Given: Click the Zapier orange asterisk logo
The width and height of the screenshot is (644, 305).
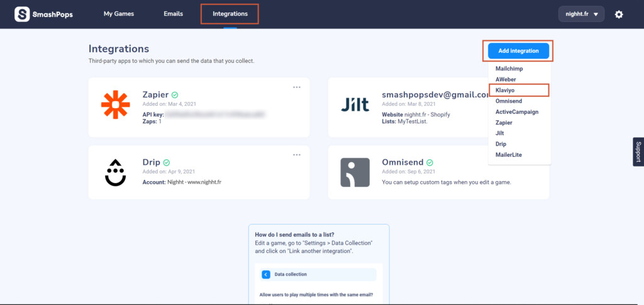Looking at the screenshot, I should pos(116,104).
